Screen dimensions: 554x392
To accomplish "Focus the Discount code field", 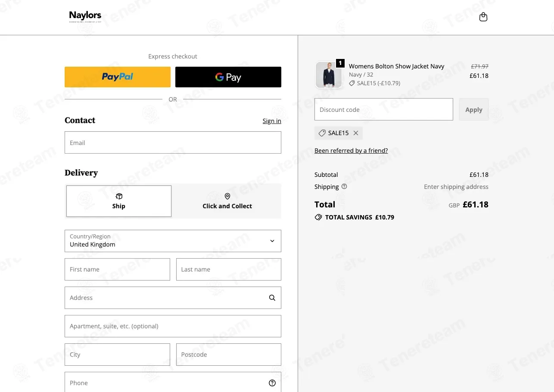I will click(384, 109).
